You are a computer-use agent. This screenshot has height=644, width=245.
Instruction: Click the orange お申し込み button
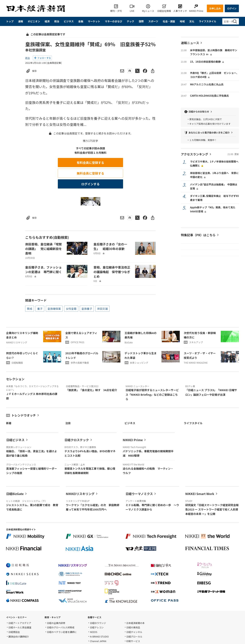click(x=215, y=9)
